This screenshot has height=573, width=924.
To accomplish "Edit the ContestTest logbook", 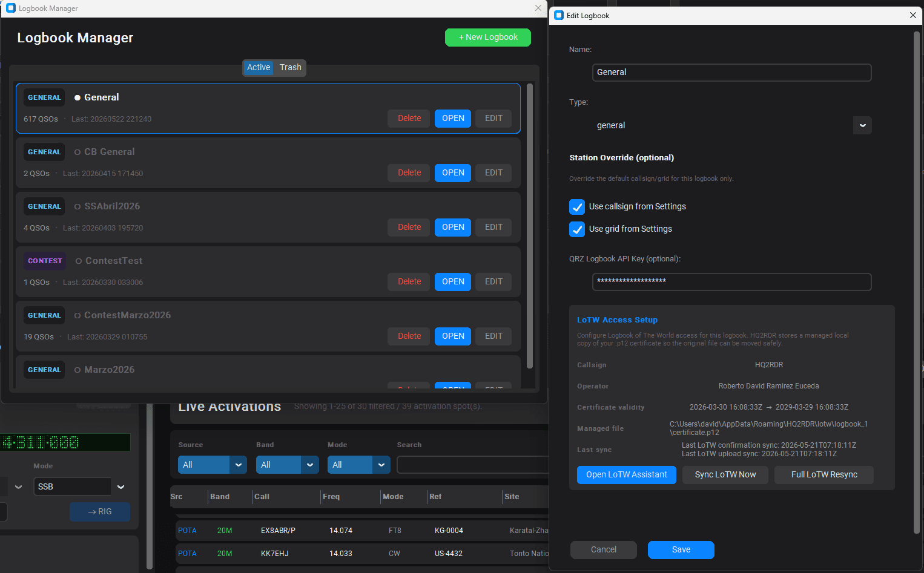I will point(493,282).
